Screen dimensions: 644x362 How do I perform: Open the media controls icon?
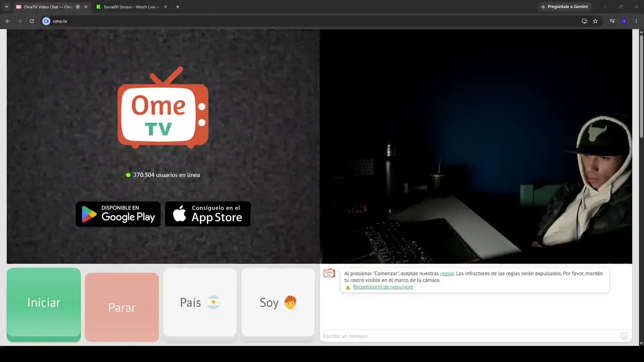point(612,21)
